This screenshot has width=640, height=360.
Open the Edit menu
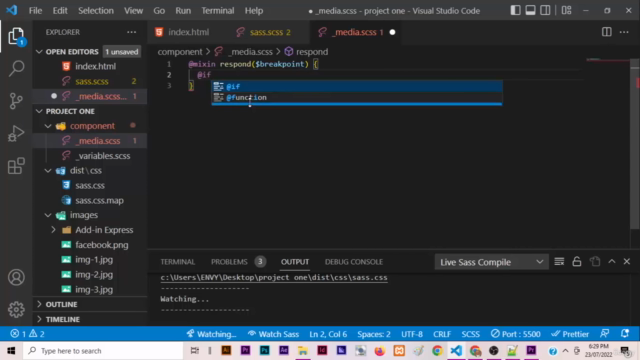click(60, 11)
